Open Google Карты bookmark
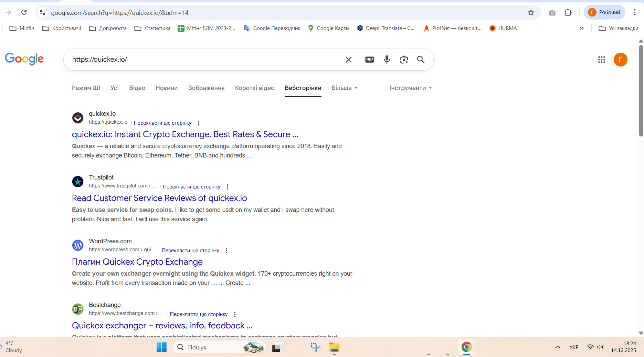 pyautogui.click(x=329, y=28)
